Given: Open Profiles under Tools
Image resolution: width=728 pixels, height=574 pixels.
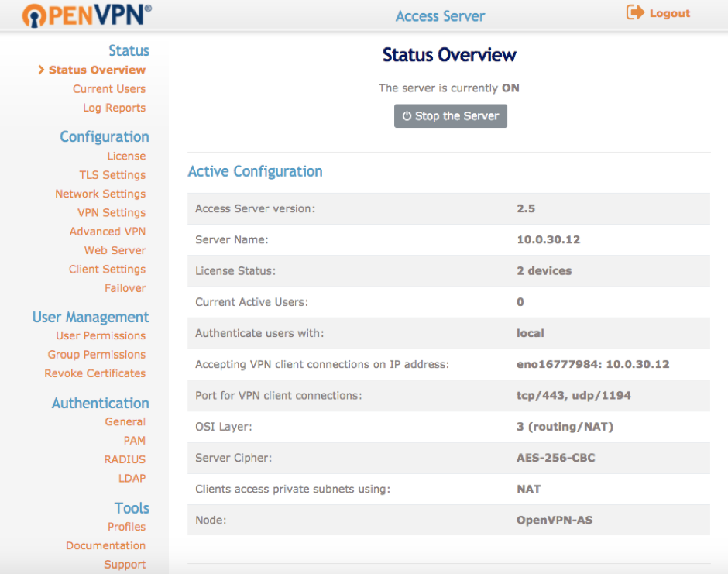Looking at the screenshot, I should tap(126, 527).
